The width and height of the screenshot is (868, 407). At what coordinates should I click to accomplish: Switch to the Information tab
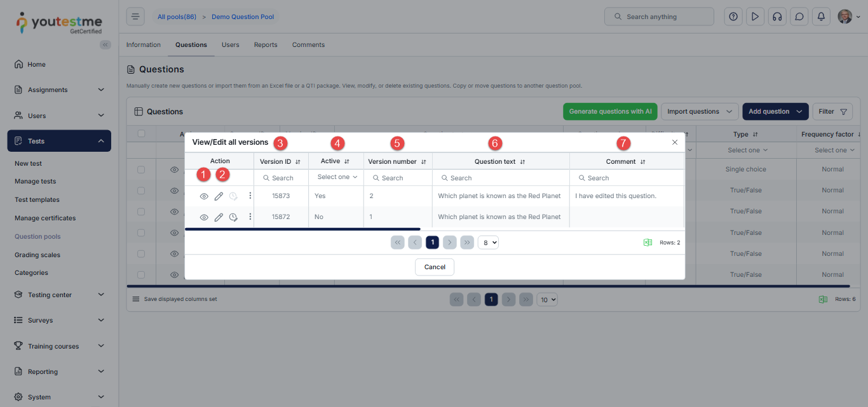click(144, 45)
